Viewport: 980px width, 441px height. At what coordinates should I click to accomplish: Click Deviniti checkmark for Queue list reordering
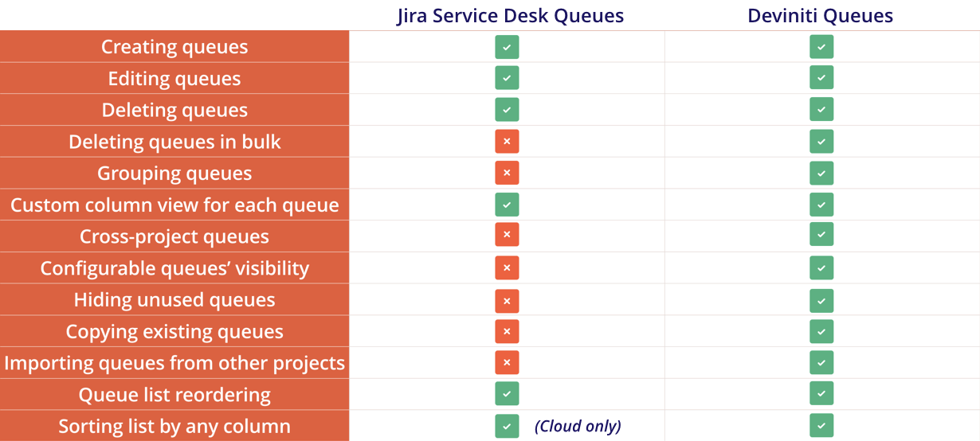(821, 394)
